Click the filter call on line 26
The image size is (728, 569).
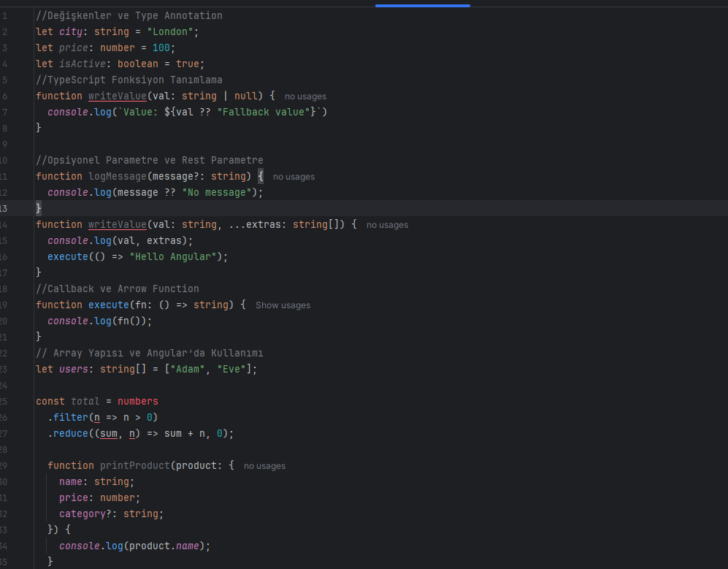coord(70,417)
